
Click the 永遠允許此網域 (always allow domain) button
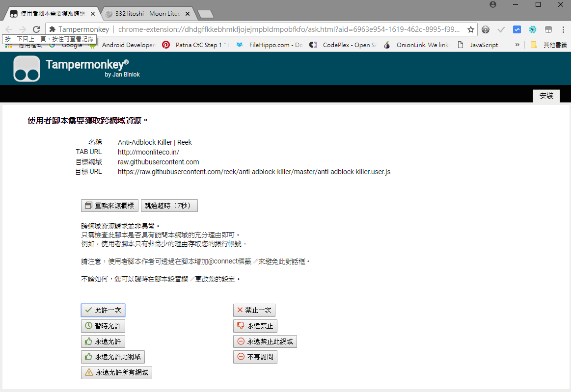point(113,357)
